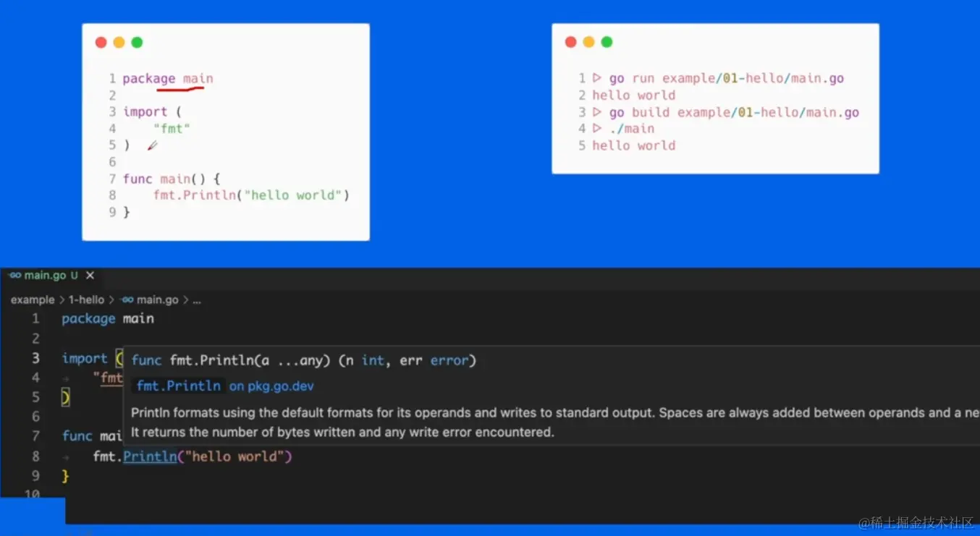Click editor line number 5

pyautogui.click(x=35, y=397)
